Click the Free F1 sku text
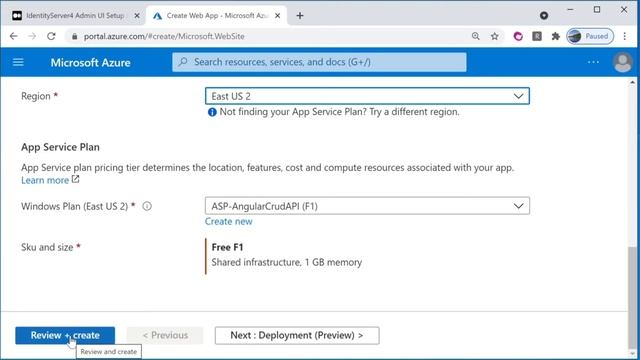The width and height of the screenshot is (640, 360). pyautogui.click(x=227, y=247)
